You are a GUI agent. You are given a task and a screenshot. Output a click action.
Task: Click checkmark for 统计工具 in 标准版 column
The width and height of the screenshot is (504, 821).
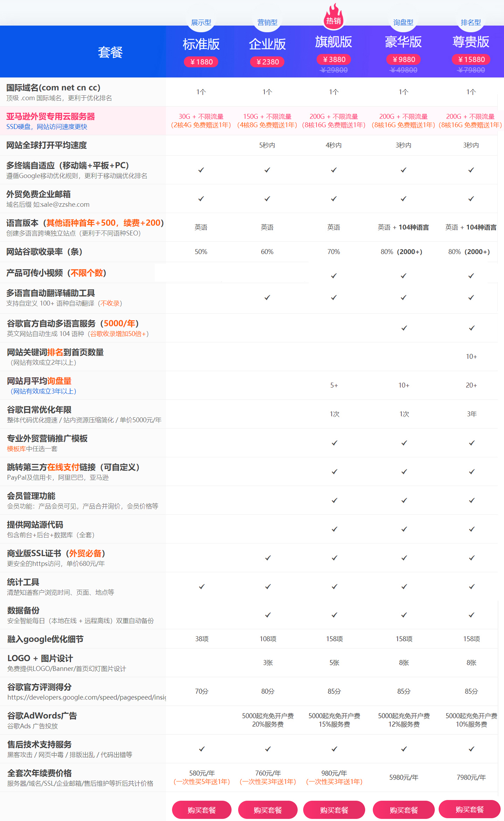pos(202,587)
